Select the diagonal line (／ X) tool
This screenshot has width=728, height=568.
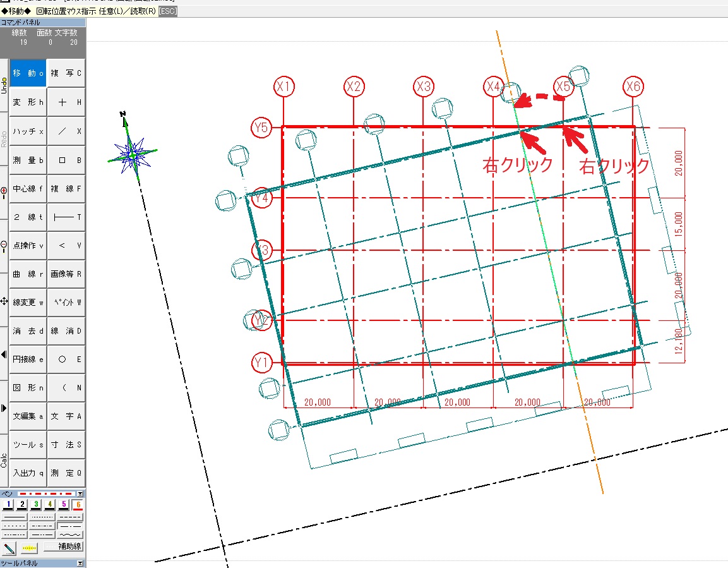[66, 131]
